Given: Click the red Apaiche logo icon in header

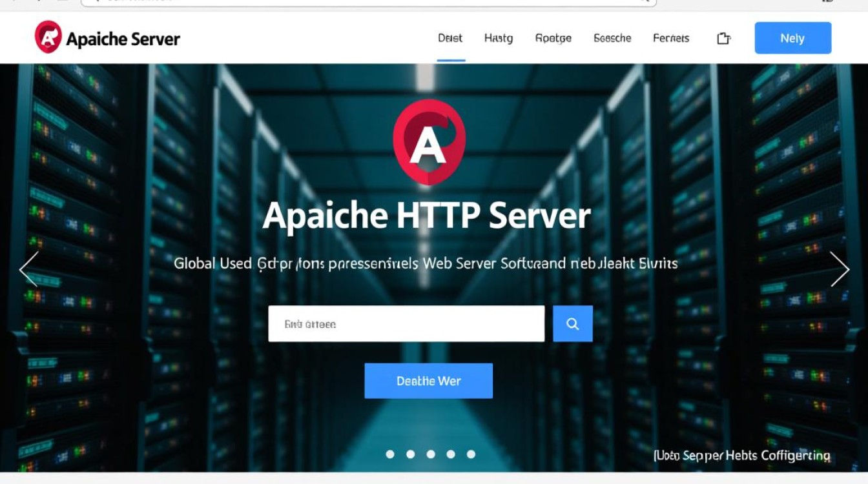Looking at the screenshot, I should 48,37.
